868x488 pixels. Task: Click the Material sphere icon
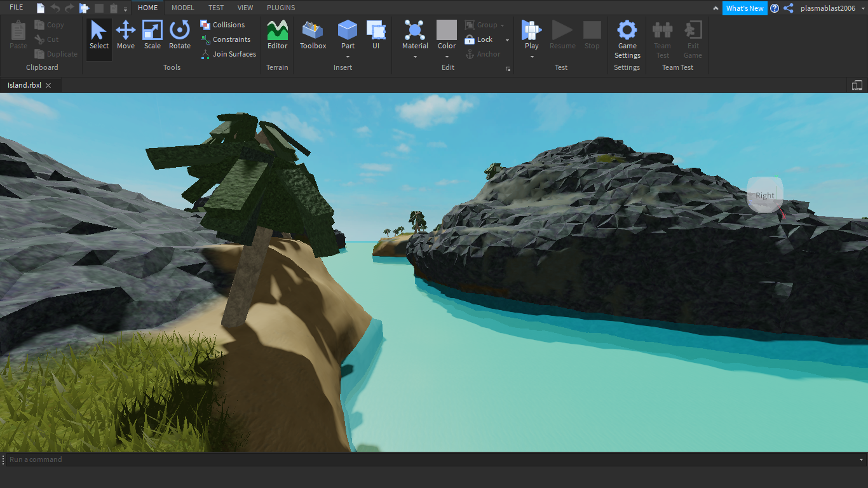[x=415, y=30]
